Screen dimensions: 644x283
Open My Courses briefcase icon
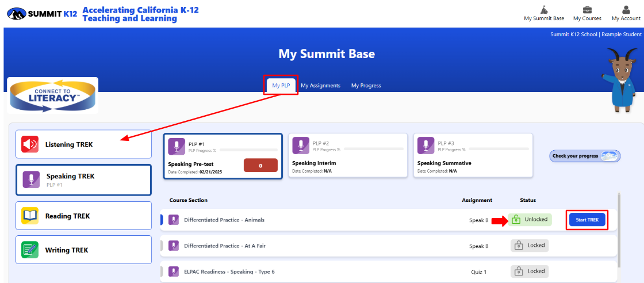pos(587,10)
